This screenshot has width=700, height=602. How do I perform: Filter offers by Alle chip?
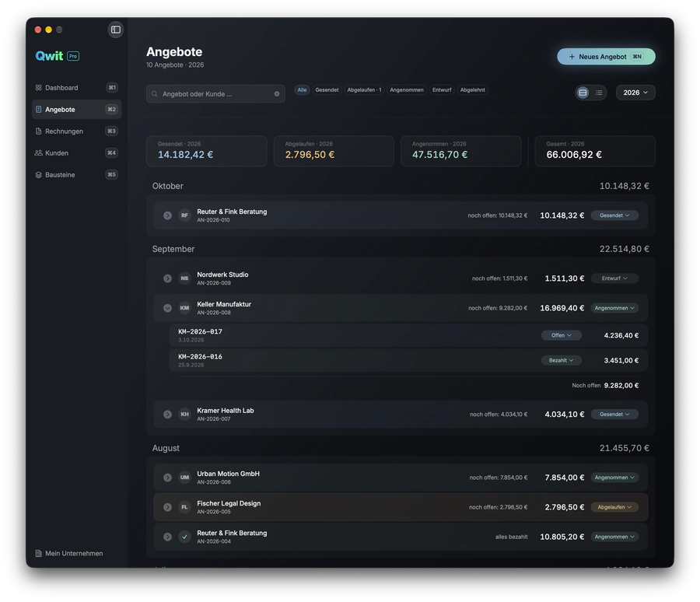pos(303,89)
